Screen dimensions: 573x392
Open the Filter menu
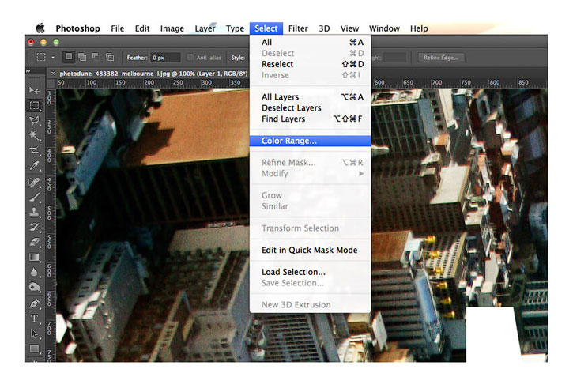coord(298,28)
